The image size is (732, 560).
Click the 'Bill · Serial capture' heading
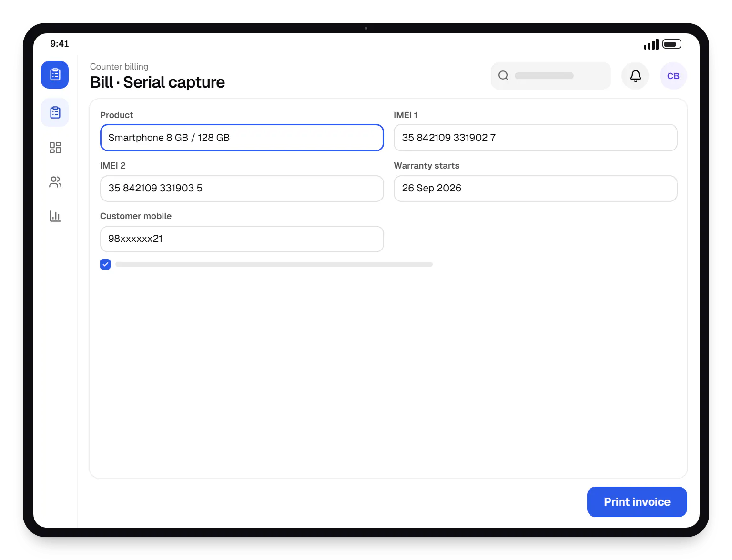pyautogui.click(x=158, y=82)
